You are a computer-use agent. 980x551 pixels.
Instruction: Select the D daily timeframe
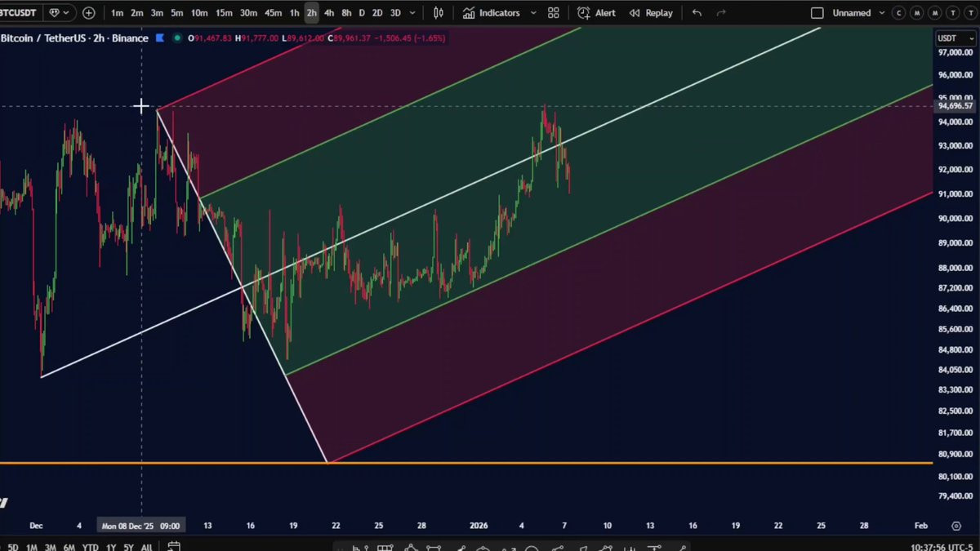(x=362, y=13)
